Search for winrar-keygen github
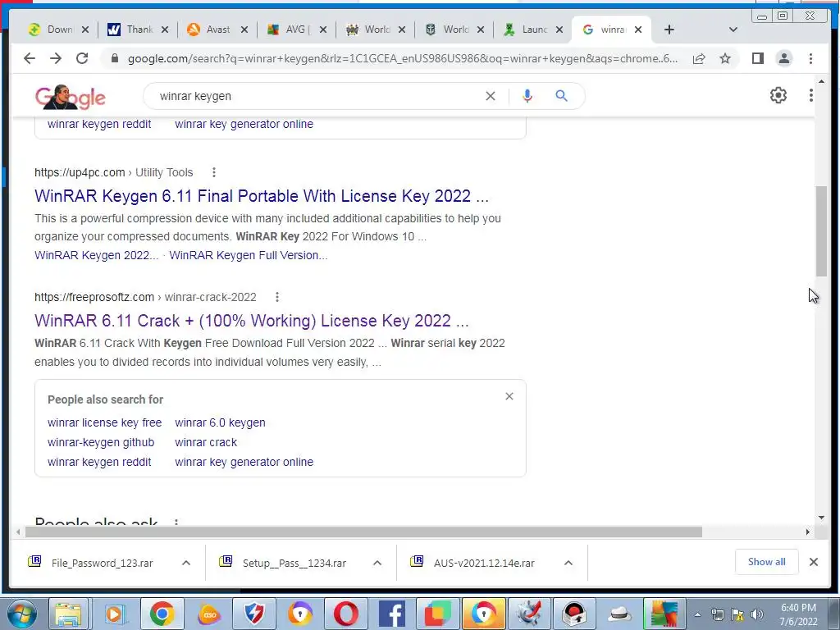The width and height of the screenshot is (840, 630). (x=101, y=442)
